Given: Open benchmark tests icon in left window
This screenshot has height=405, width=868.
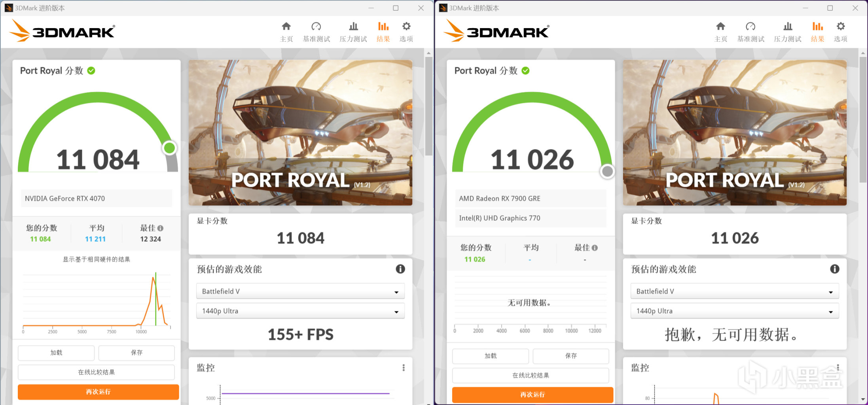Looking at the screenshot, I should pyautogui.click(x=316, y=26).
